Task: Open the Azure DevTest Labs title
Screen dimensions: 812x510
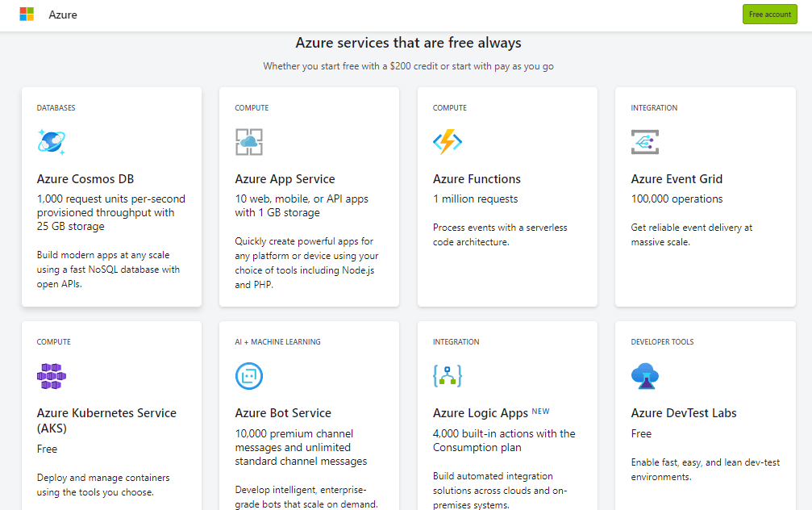Action: (x=684, y=413)
